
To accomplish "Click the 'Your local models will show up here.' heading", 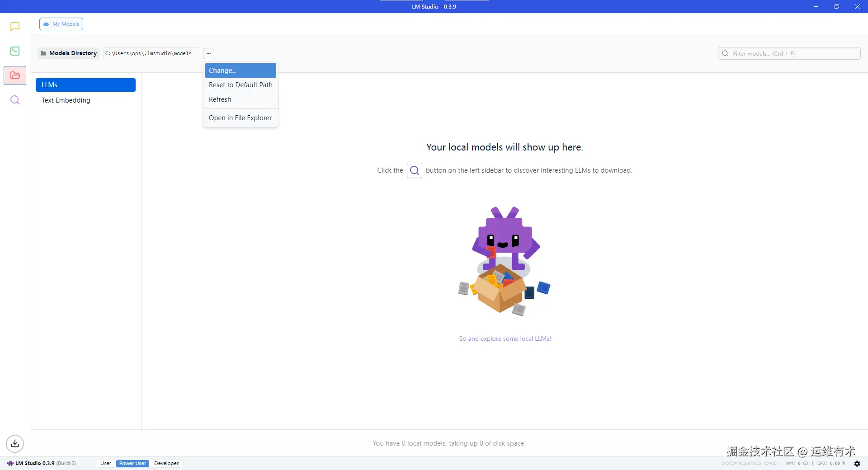I will point(505,147).
